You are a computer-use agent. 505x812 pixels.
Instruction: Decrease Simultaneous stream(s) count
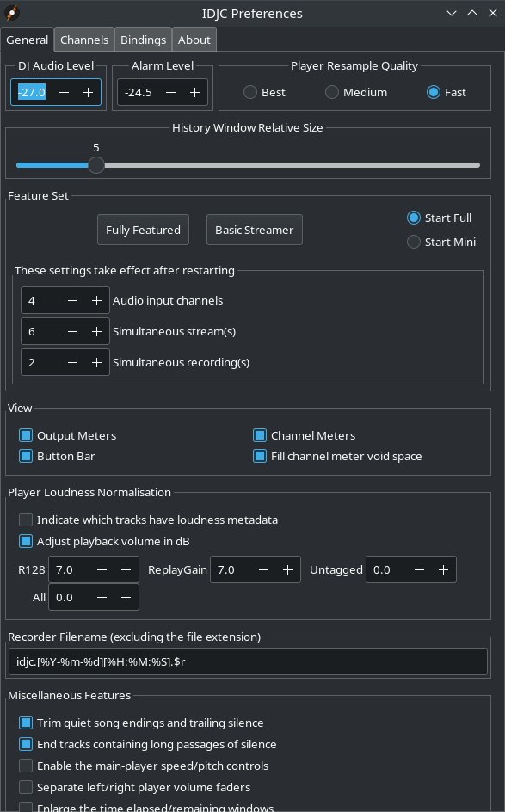click(72, 331)
